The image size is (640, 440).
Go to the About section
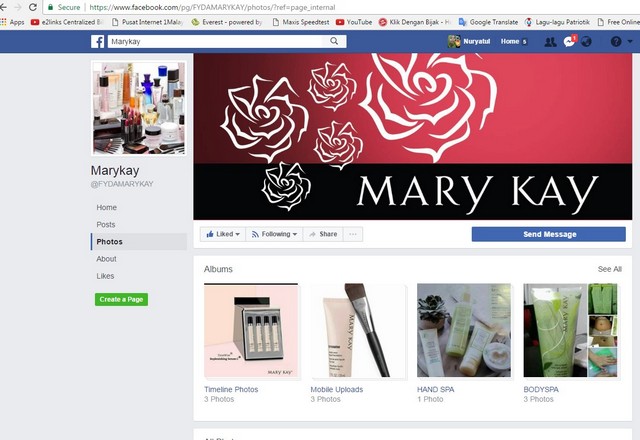106,259
